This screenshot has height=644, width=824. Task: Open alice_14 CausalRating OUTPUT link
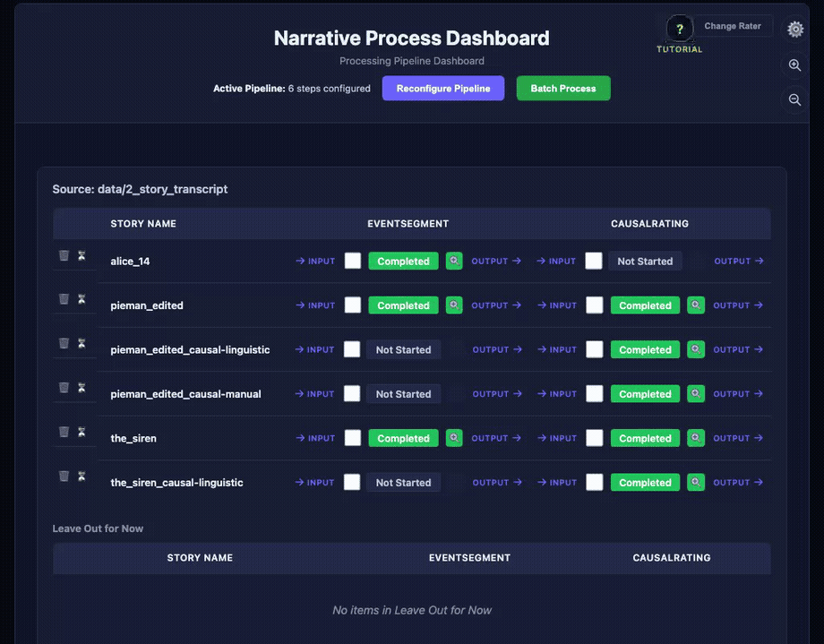point(739,261)
